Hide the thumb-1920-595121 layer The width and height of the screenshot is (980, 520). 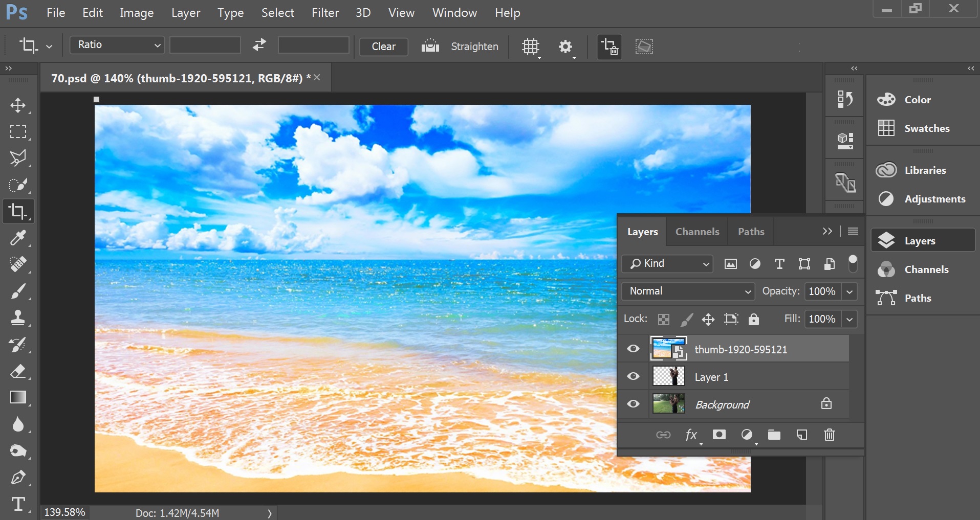pos(634,349)
